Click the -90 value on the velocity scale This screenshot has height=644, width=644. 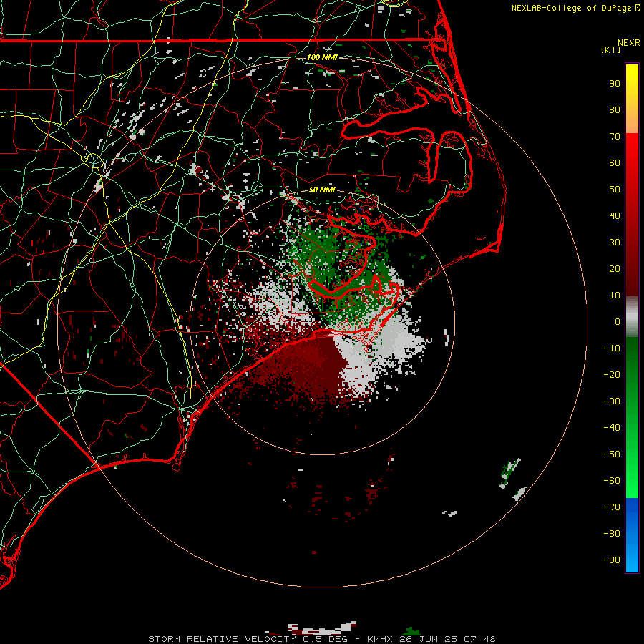pyautogui.click(x=612, y=560)
